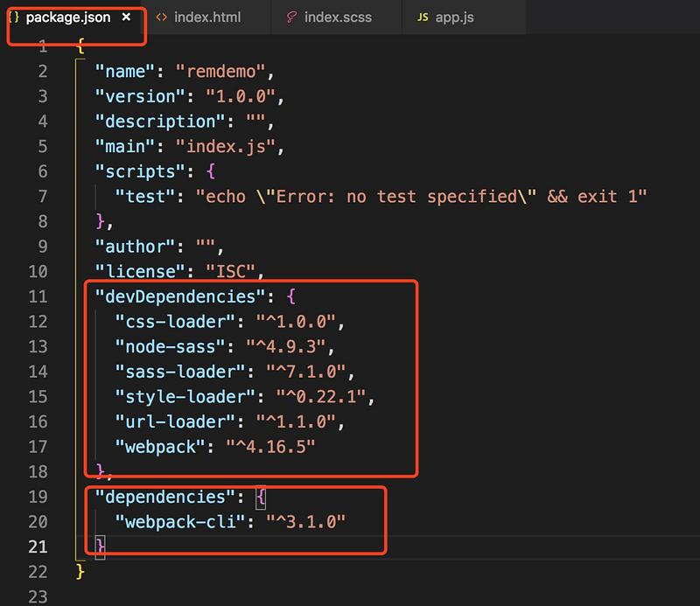
Task: Click the "scripts" key
Action: (x=140, y=171)
